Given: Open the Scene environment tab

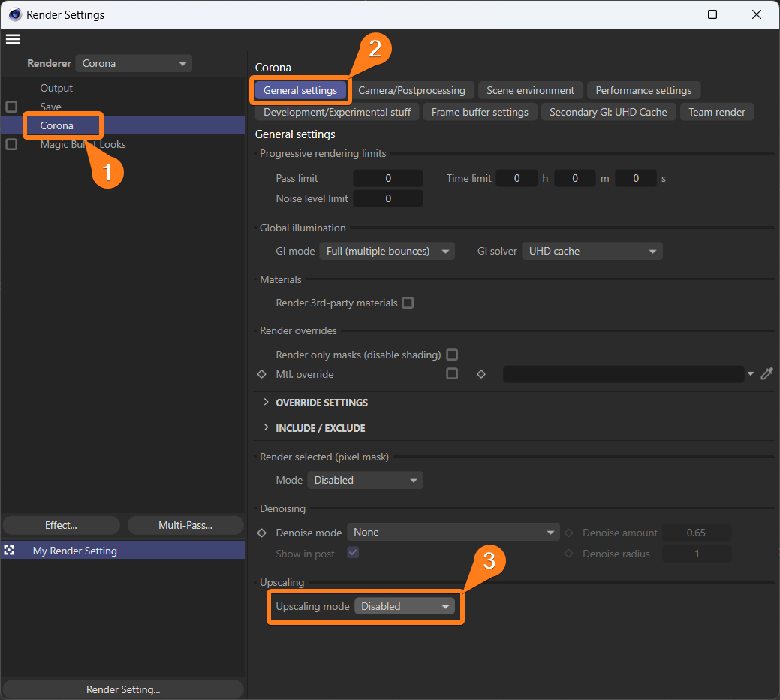Looking at the screenshot, I should pyautogui.click(x=530, y=90).
